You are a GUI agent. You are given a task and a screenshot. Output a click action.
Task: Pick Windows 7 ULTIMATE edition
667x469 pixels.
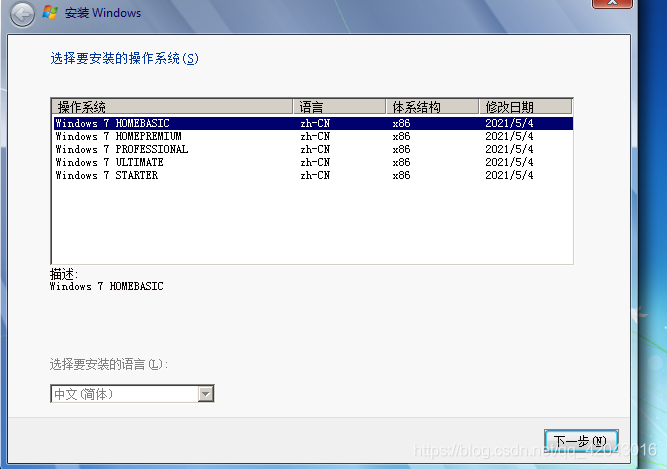point(313,162)
